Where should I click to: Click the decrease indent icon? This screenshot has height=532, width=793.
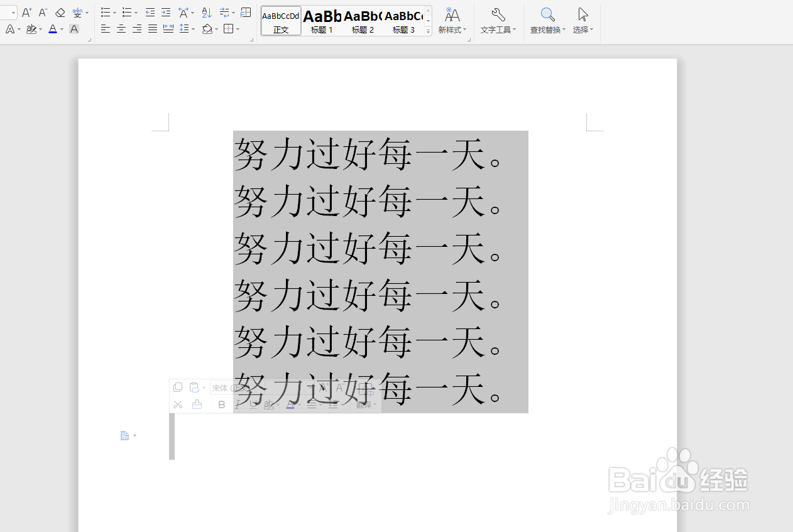click(150, 13)
